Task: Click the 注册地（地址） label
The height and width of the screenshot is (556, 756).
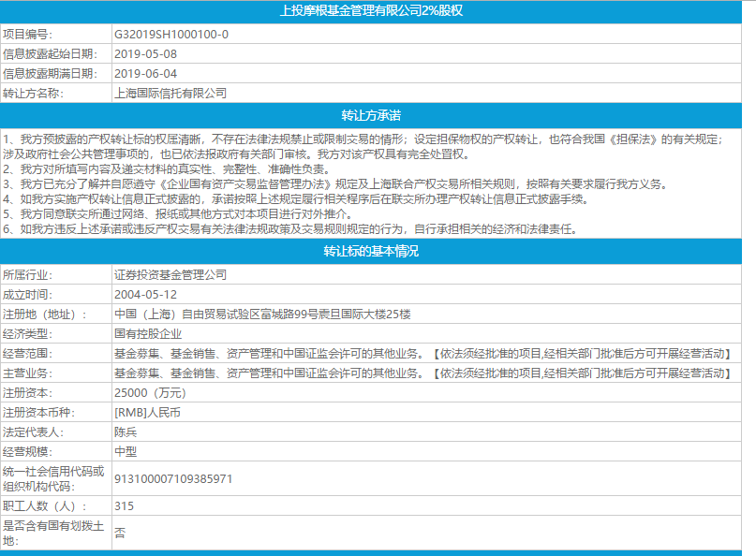Action: [44, 315]
